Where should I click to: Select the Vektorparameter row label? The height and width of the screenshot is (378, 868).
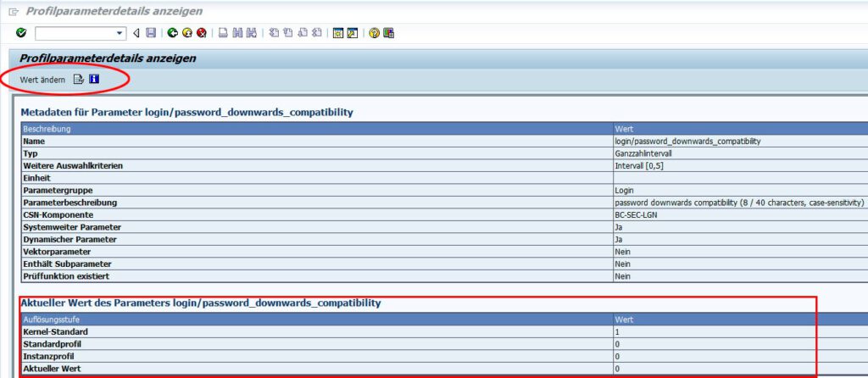point(57,252)
